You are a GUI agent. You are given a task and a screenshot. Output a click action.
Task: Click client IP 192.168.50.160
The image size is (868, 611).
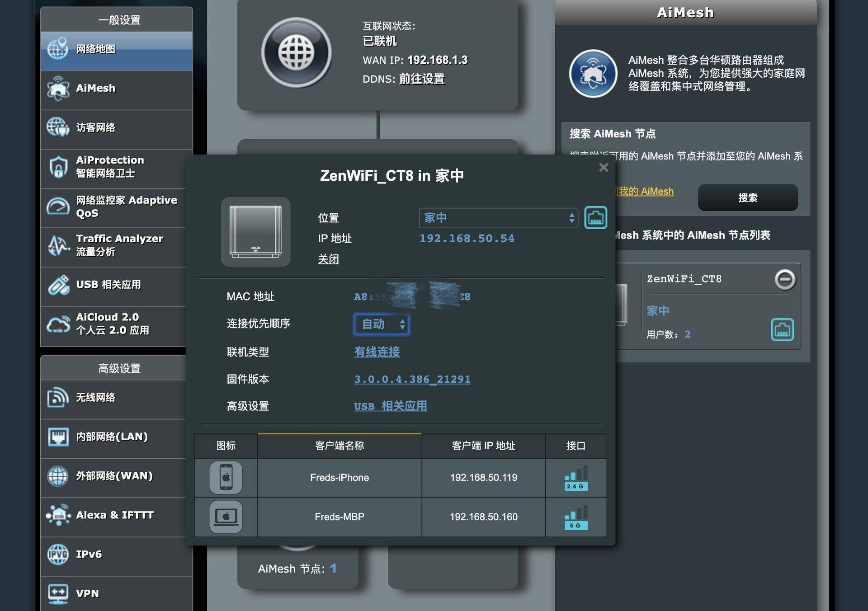click(x=484, y=517)
